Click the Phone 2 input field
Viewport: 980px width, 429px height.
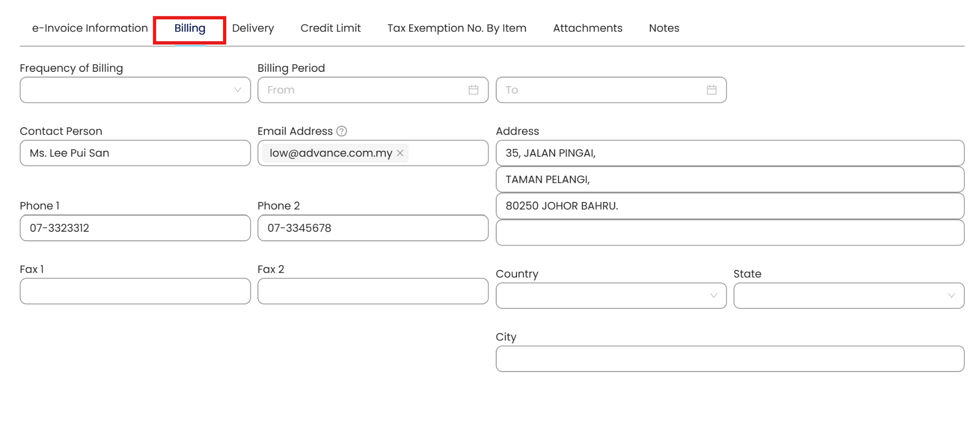pos(373,228)
